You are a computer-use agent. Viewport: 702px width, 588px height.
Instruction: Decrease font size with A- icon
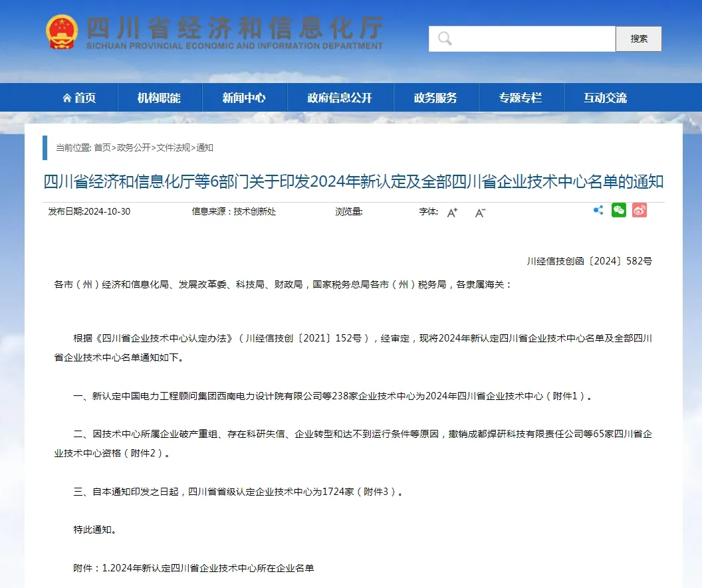pos(480,213)
